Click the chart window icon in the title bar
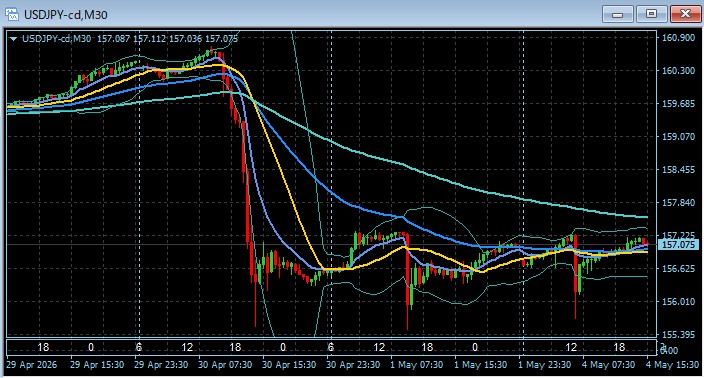 12,14
